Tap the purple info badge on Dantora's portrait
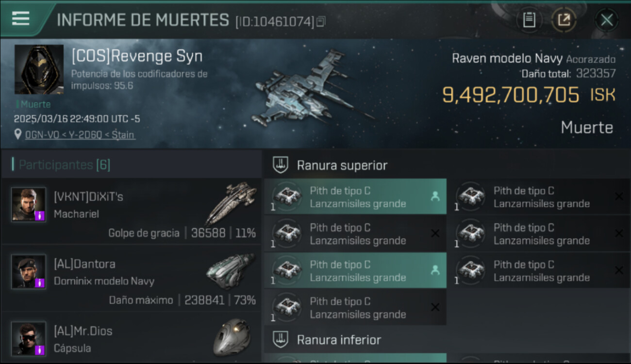The width and height of the screenshot is (631, 364). (x=40, y=282)
